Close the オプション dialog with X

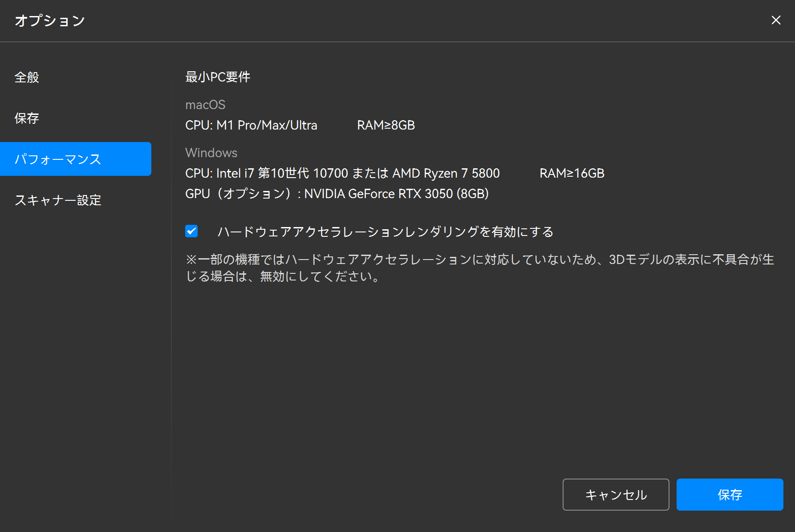click(x=776, y=20)
